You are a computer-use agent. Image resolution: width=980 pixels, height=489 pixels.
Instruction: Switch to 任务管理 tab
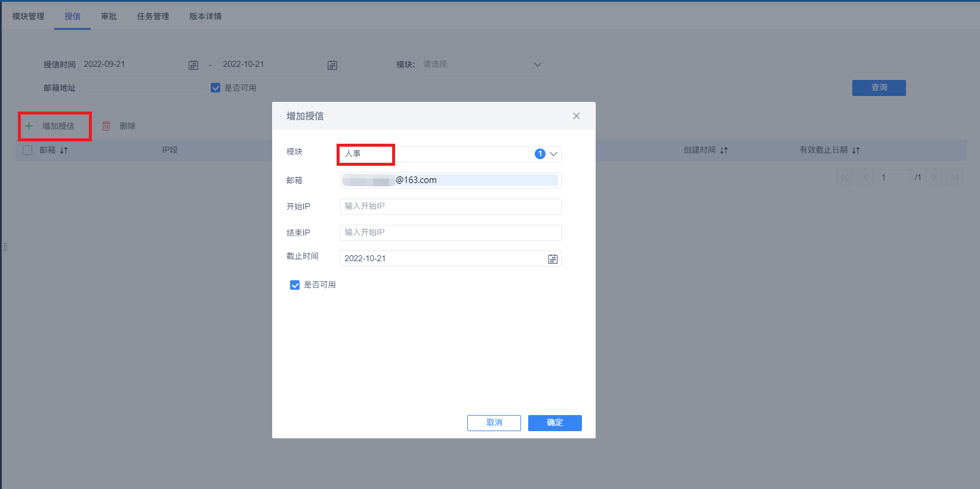pyautogui.click(x=153, y=16)
